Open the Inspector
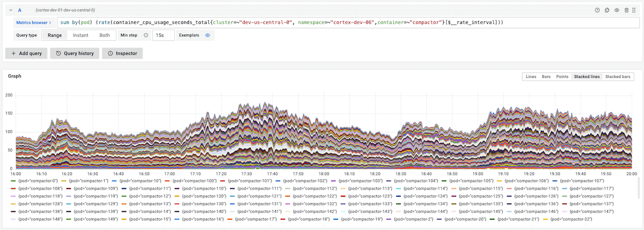The image size is (644, 230). pyautogui.click(x=122, y=53)
